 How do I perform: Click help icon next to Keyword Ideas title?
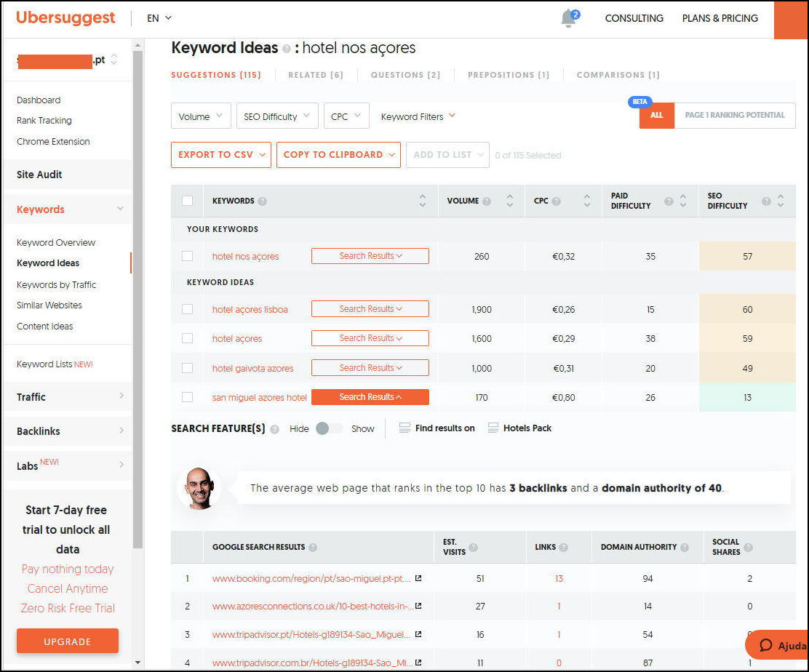tap(287, 49)
